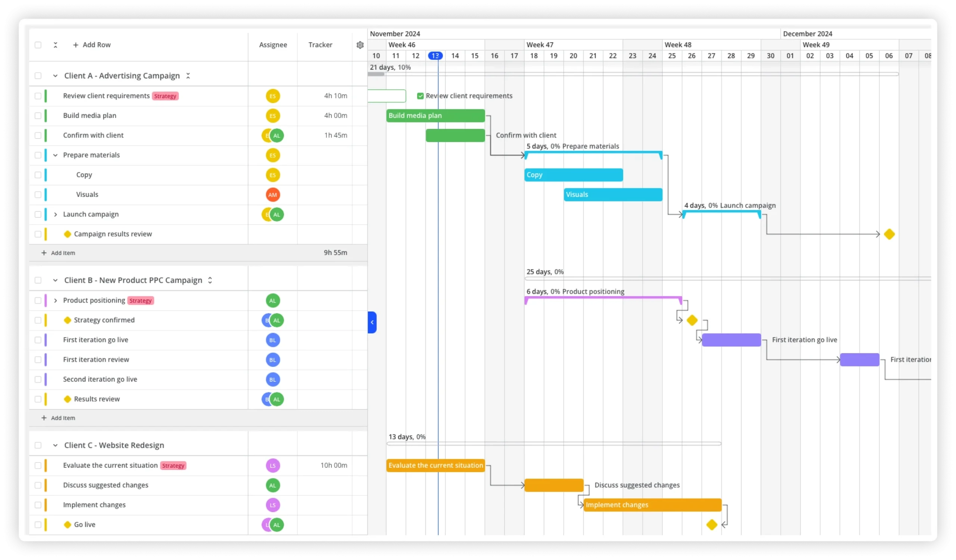Collapse all rows using the double-arrow icon
The width and height of the screenshot is (956, 560).
(x=55, y=44)
